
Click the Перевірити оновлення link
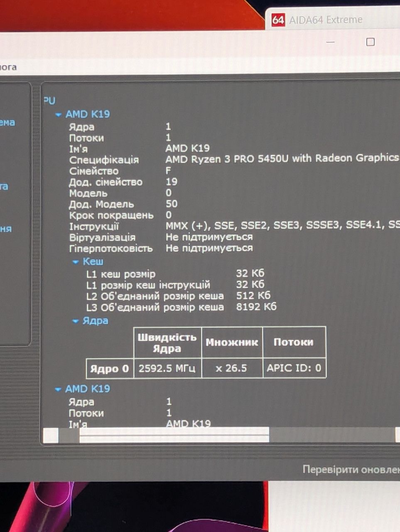click(x=351, y=470)
